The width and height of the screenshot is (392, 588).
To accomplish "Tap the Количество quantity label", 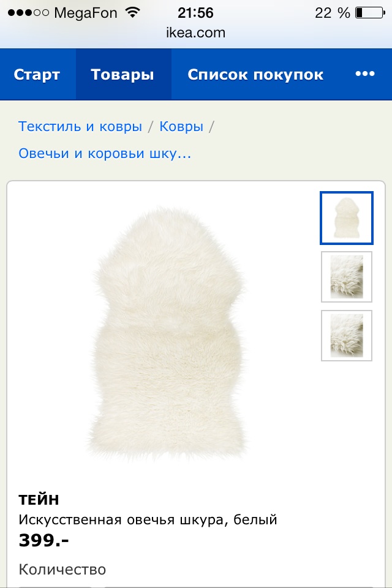I will [x=62, y=569].
